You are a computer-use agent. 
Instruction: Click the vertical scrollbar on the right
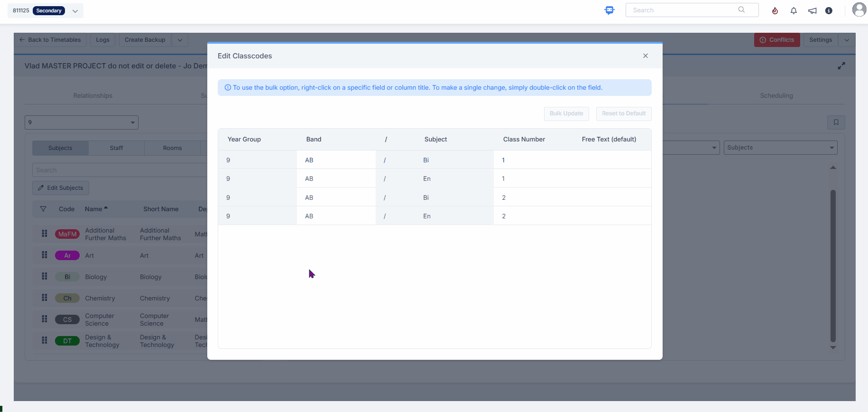tap(833, 266)
